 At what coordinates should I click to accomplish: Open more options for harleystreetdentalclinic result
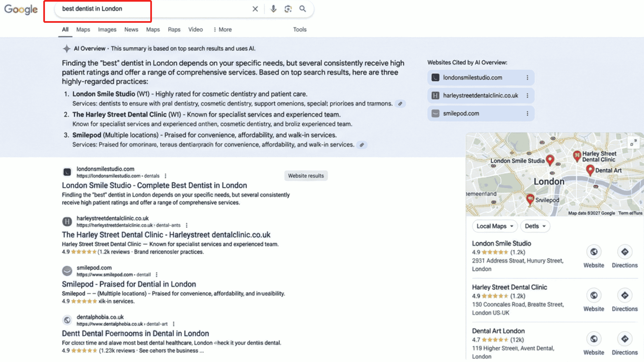pos(186,225)
